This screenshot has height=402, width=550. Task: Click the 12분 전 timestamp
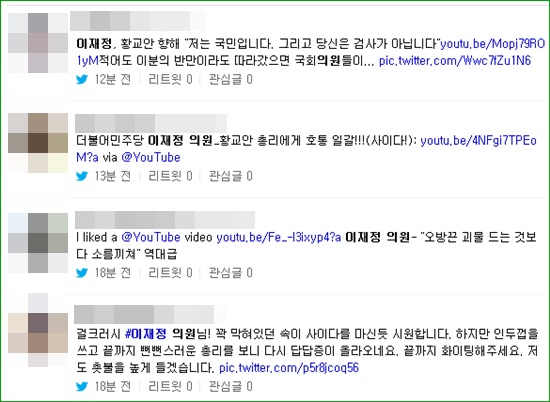tap(113, 80)
